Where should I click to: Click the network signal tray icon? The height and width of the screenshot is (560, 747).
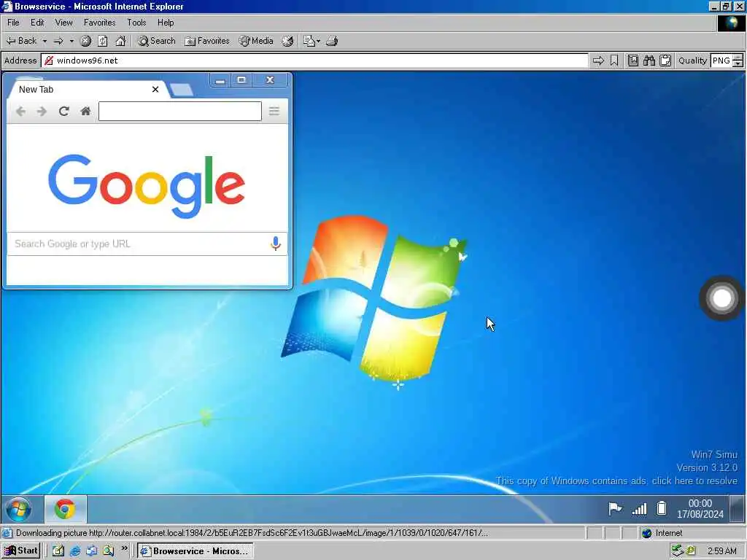[x=639, y=508]
